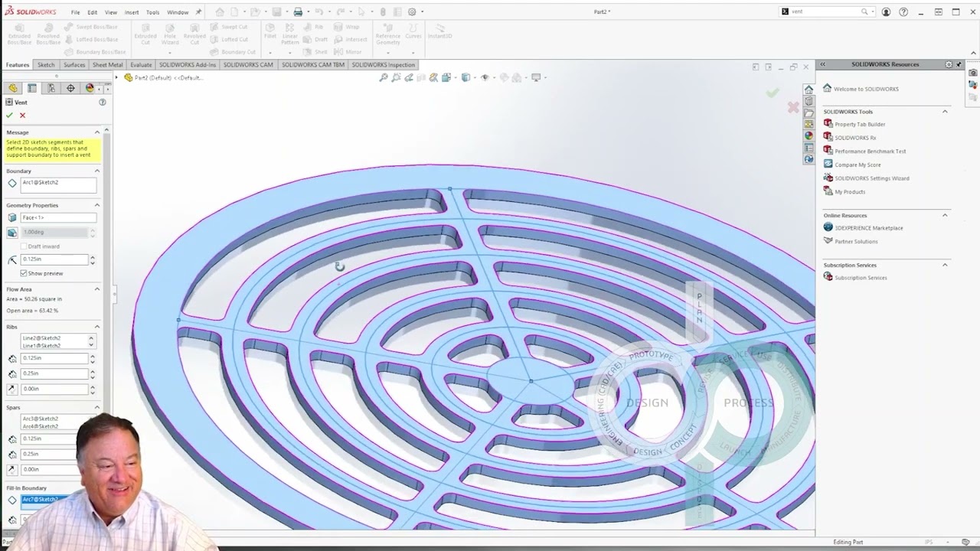Open 3DEXPERIENCE Marketplace link
This screenshot has height=551, width=980.
click(869, 228)
